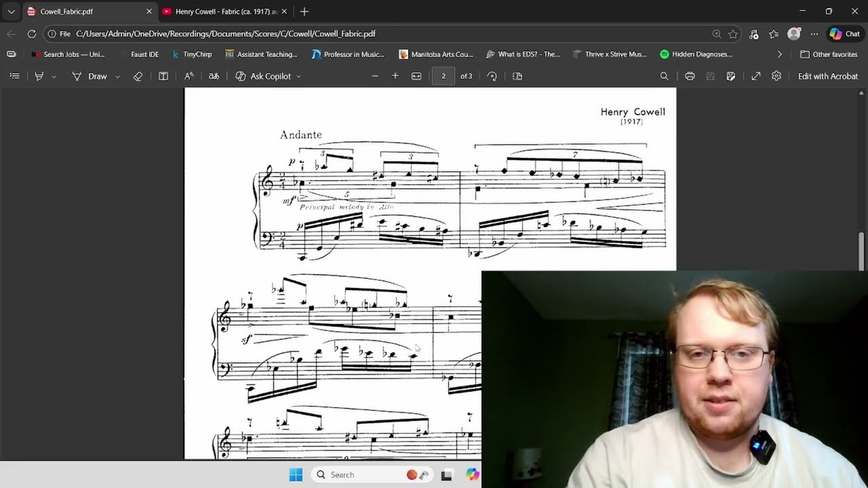Open a new browser tab
This screenshot has width=868, height=488.
(304, 12)
